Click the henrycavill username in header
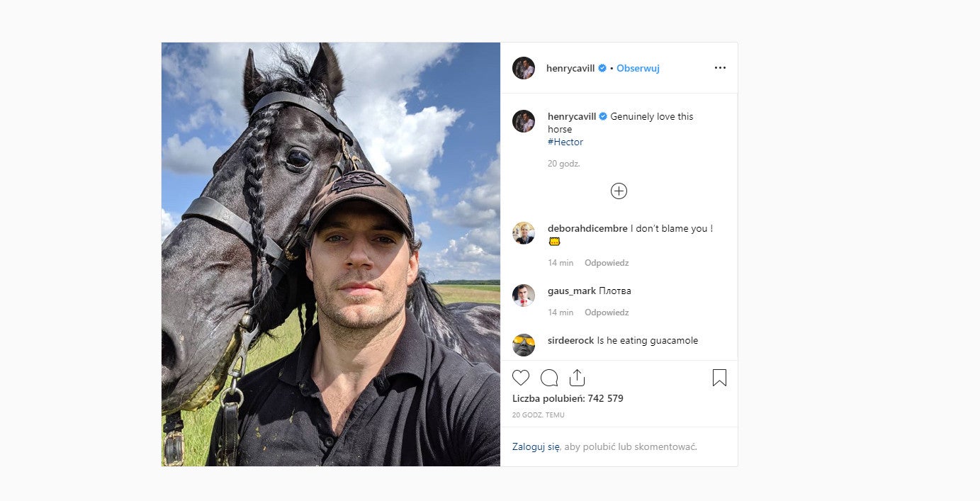This screenshot has width=980, height=501. (x=571, y=68)
